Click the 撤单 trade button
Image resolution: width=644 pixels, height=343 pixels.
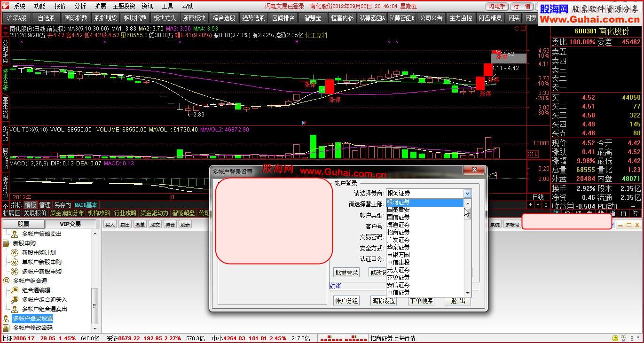pyautogui.click(x=140, y=225)
